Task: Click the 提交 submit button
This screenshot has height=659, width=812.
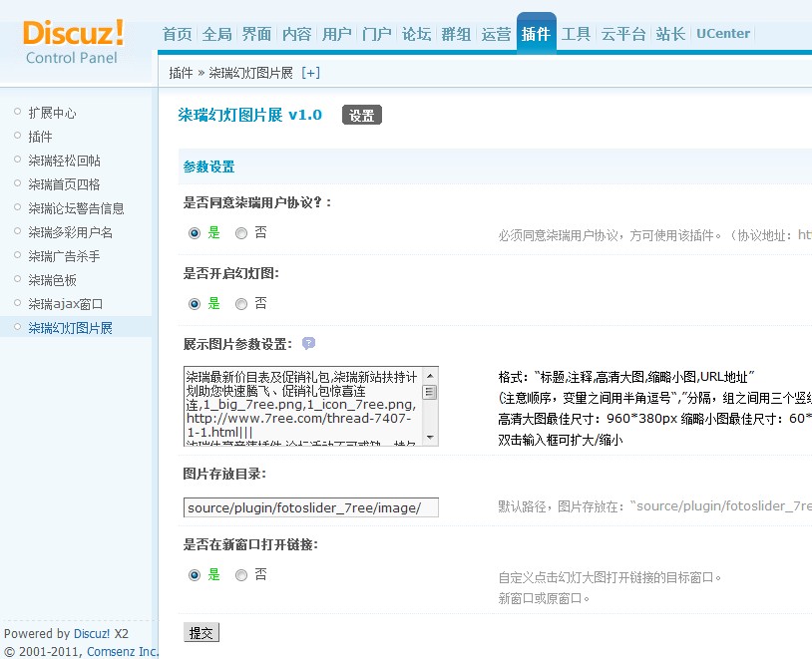Action: point(202,633)
